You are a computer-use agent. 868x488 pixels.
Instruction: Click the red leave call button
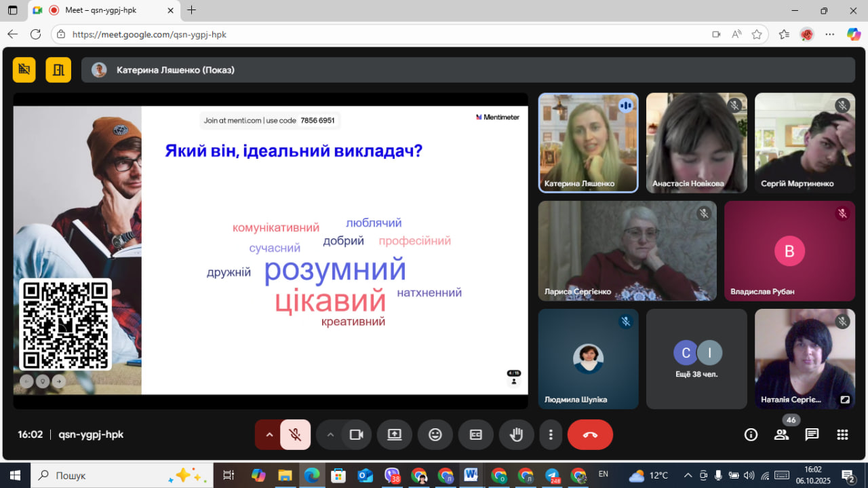[x=590, y=435]
